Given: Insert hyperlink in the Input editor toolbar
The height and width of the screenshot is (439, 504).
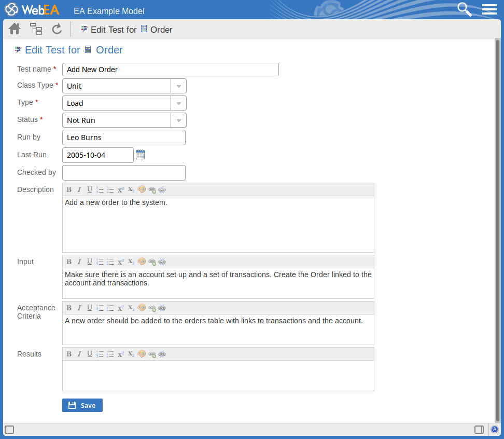Looking at the screenshot, I should coord(152,262).
